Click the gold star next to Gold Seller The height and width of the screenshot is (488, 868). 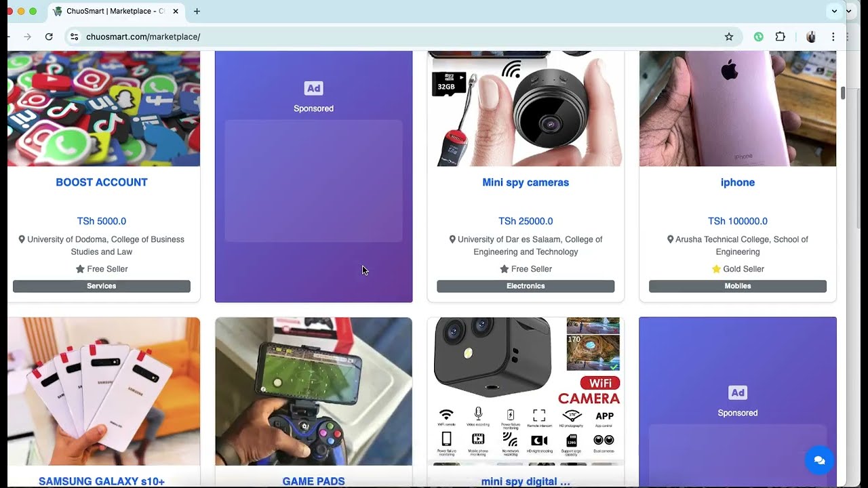click(x=716, y=269)
